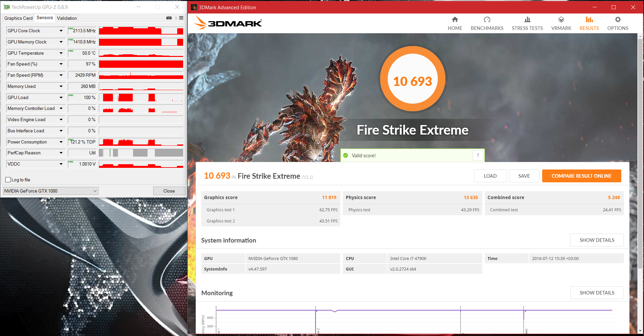Click the GUI version v2.0.2724 s64
Screen dimensions: 644x336
pyautogui.click(x=403, y=269)
